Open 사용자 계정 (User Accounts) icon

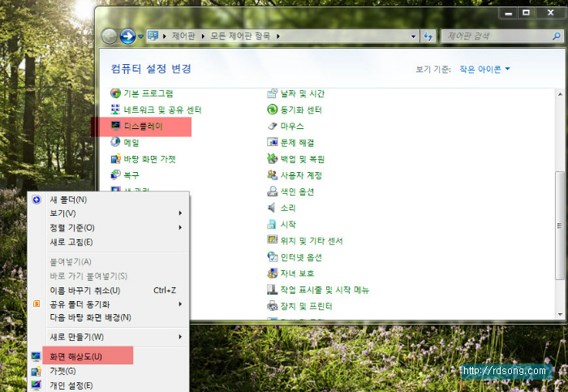(273, 175)
